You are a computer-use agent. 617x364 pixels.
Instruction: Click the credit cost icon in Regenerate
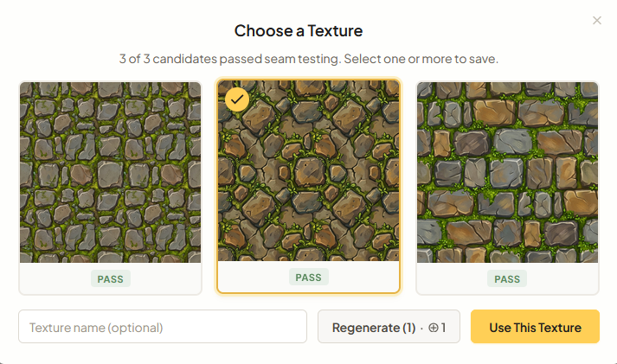point(434,328)
